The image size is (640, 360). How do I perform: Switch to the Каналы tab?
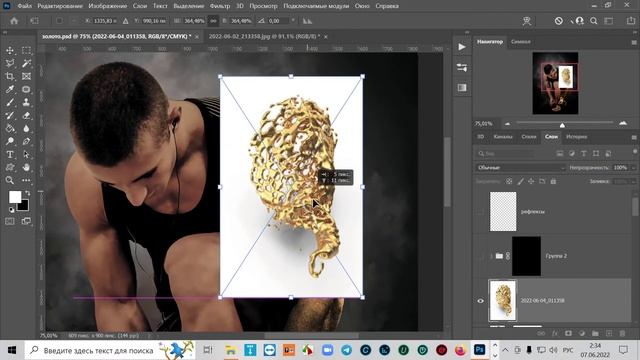point(503,137)
